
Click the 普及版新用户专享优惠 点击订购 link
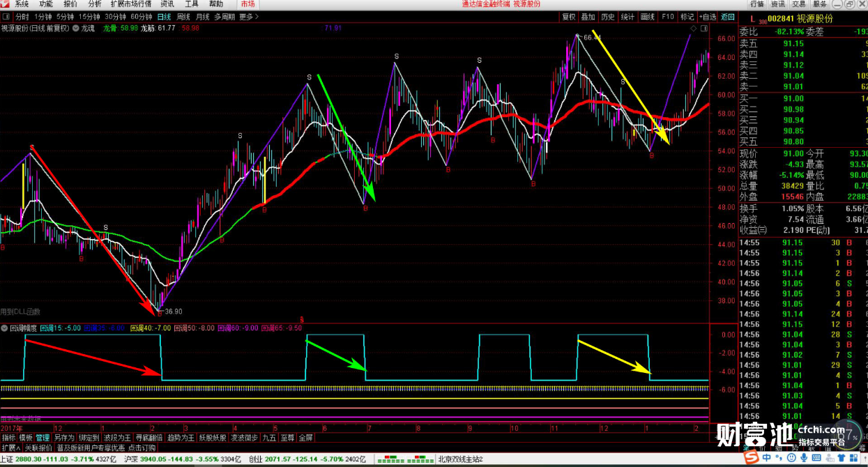106,447
